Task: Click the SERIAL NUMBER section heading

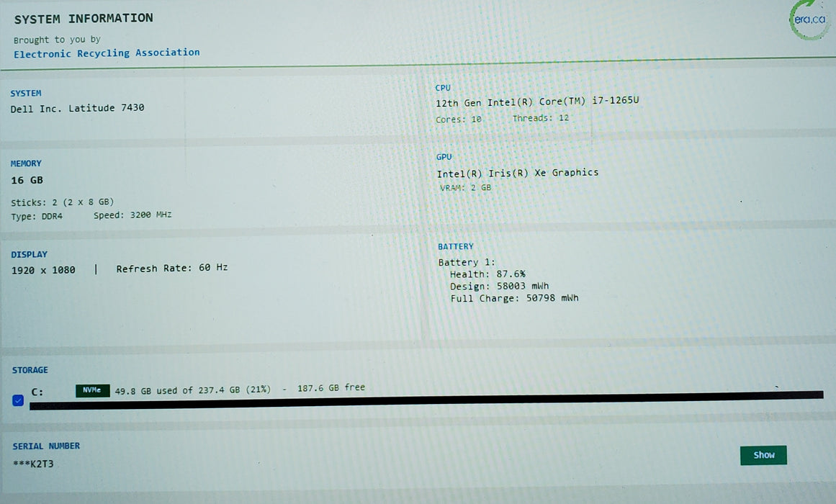Action: (46, 446)
